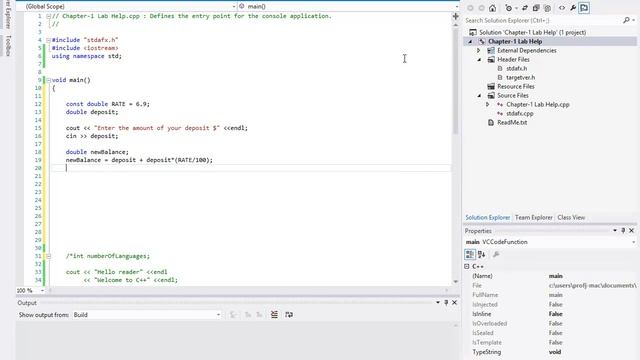Select the Resource Files folder

[516, 87]
